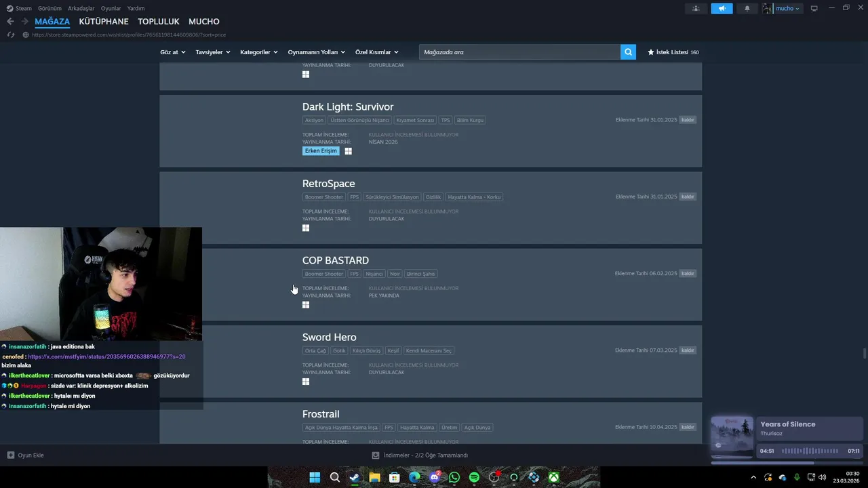Open the Steam menu
This screenshot has width=868, height=488.
[20, 8]
